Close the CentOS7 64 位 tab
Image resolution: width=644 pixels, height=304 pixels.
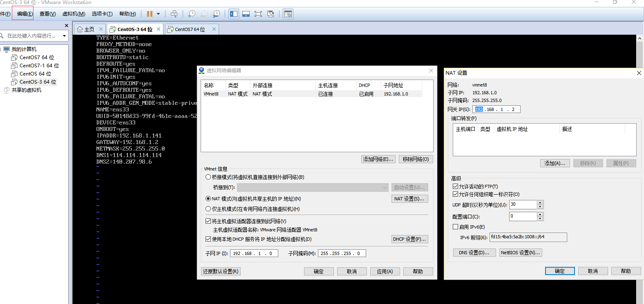[214, 29]
